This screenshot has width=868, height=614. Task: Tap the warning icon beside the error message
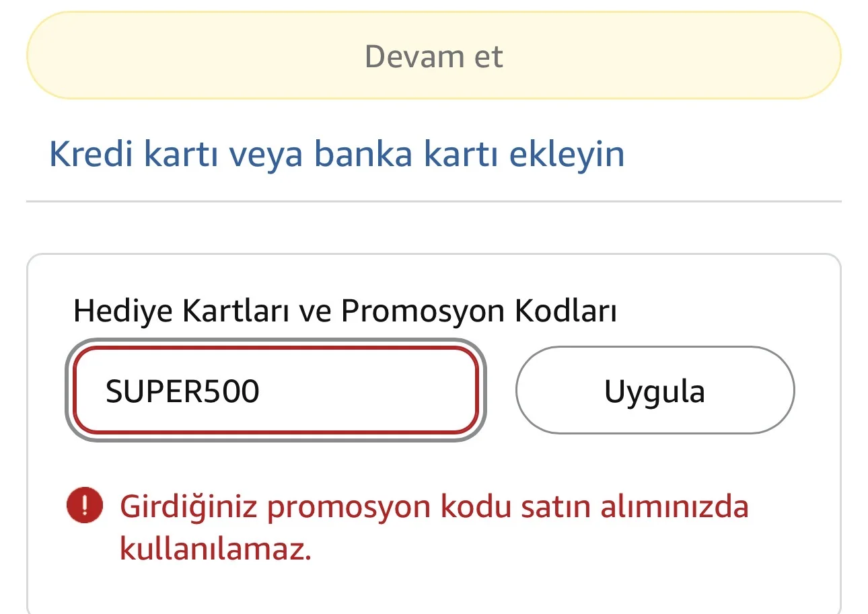85,506
